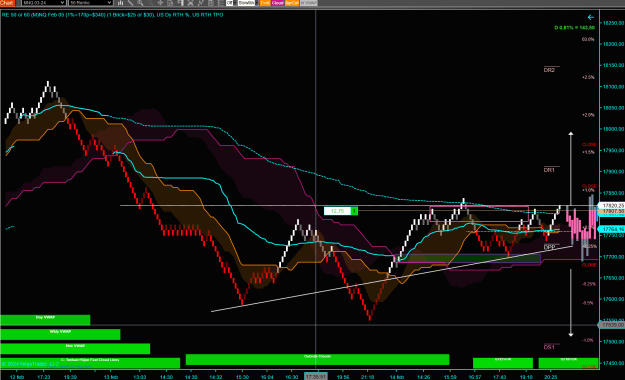Click the zoom out magnifier icon
This screenshot has height=380, width=625.
pyautogui.click(x=150, y=3)
